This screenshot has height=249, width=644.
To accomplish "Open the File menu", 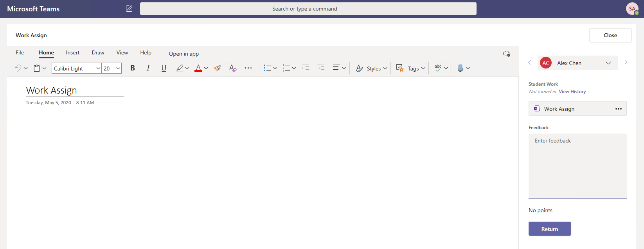I will coord(20,52).
